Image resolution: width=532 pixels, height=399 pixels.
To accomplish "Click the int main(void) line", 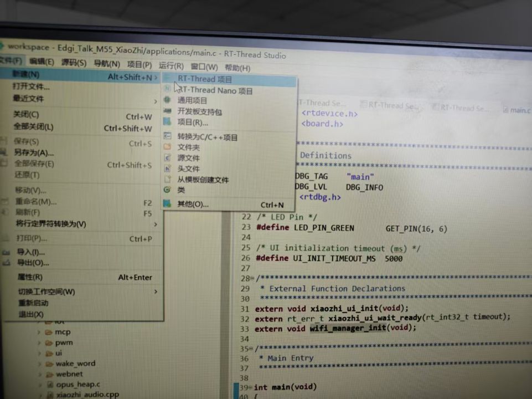I will (x=285, y=387).
